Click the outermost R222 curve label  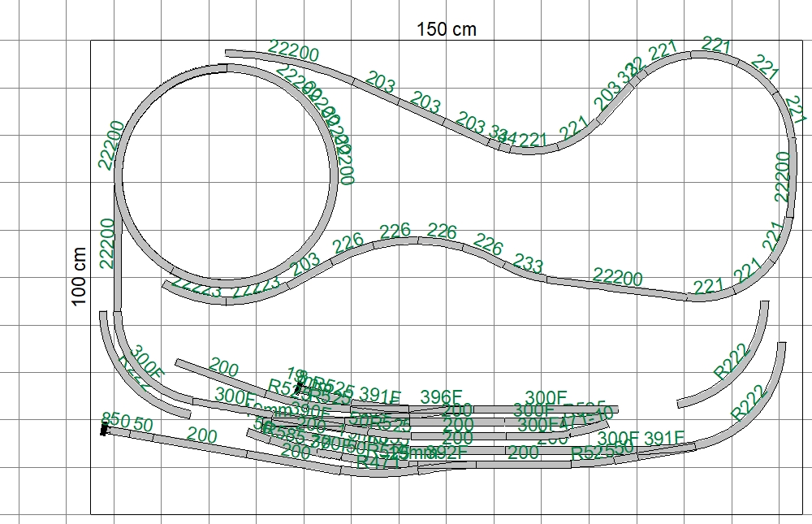coord(749,401)
